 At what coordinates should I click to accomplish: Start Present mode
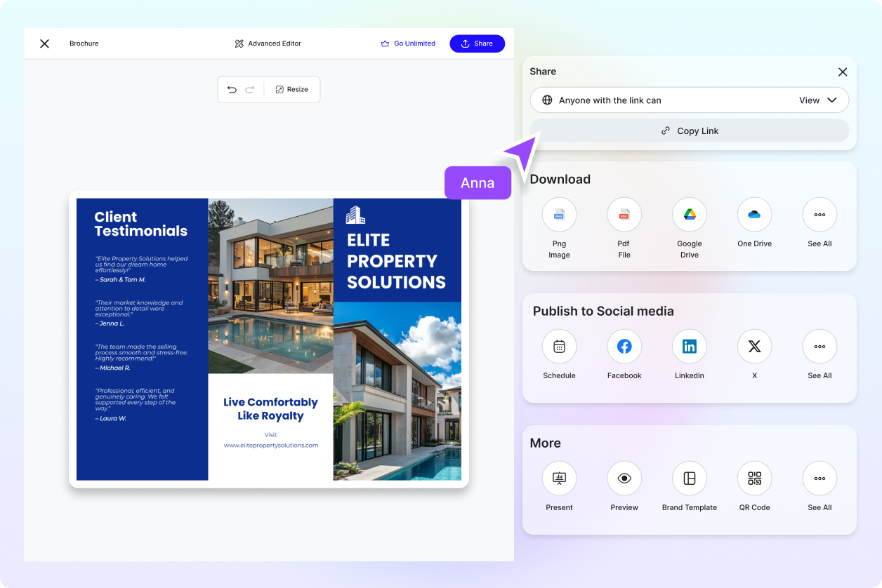point(559,479)
